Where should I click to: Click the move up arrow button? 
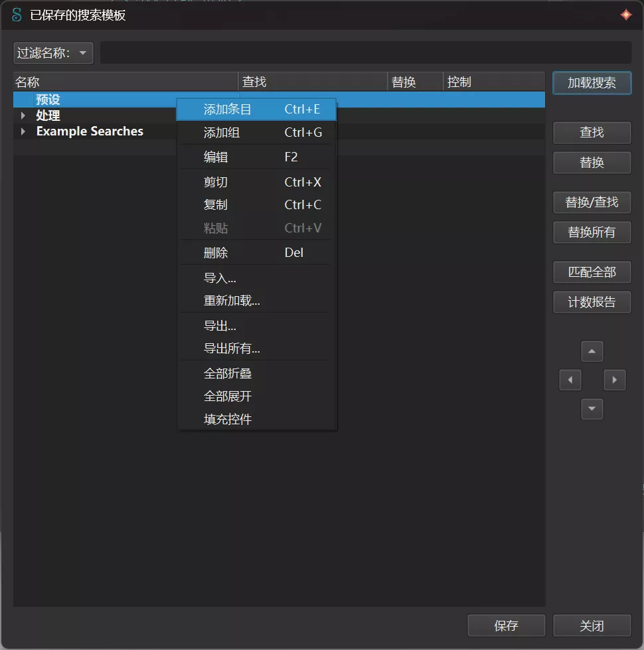click(x=592, y=351)
